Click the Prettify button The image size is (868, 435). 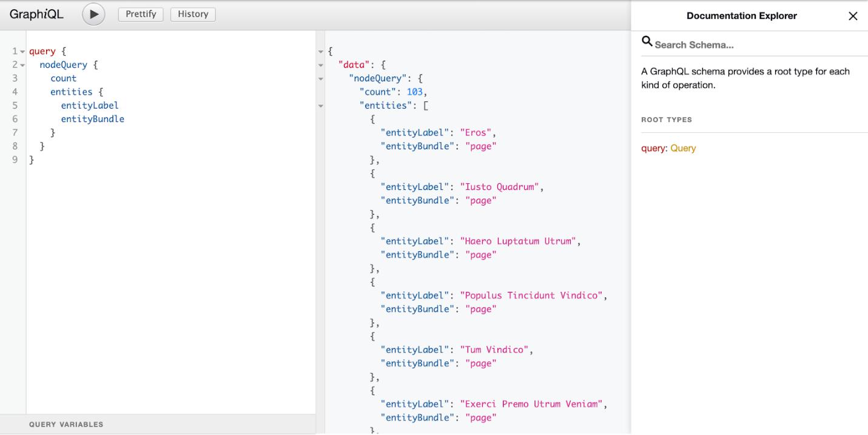(x=140, y=14)
